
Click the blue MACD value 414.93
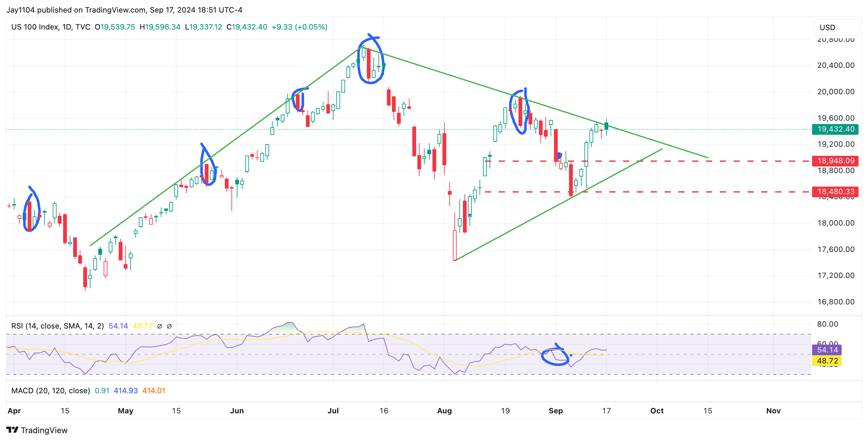click(126, 390)
